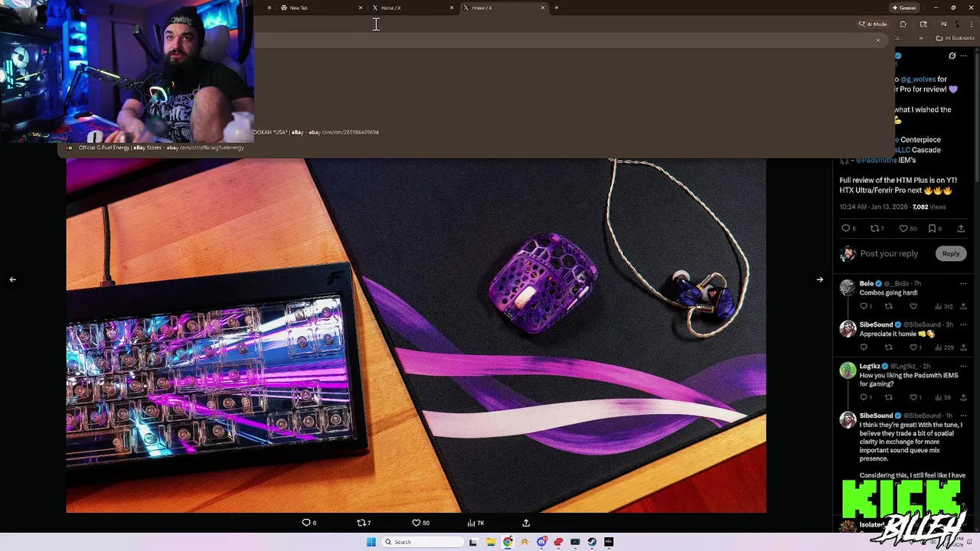The height and width of the screenshot is (551, 980).
Task: Like the Log1kz reply
Action: click(x=913, y=397)
